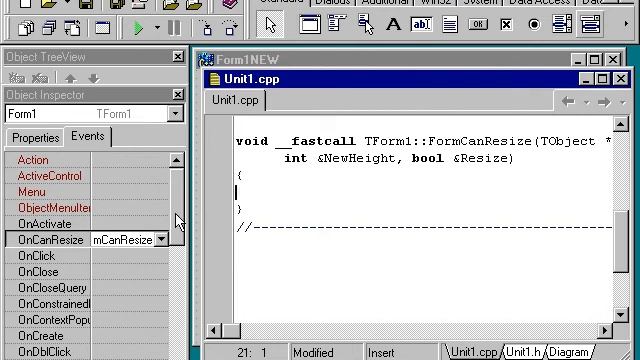Click the move down arrow in Object TreeView
This screenshot has height=360, width=640.
[x=93, y=78]
